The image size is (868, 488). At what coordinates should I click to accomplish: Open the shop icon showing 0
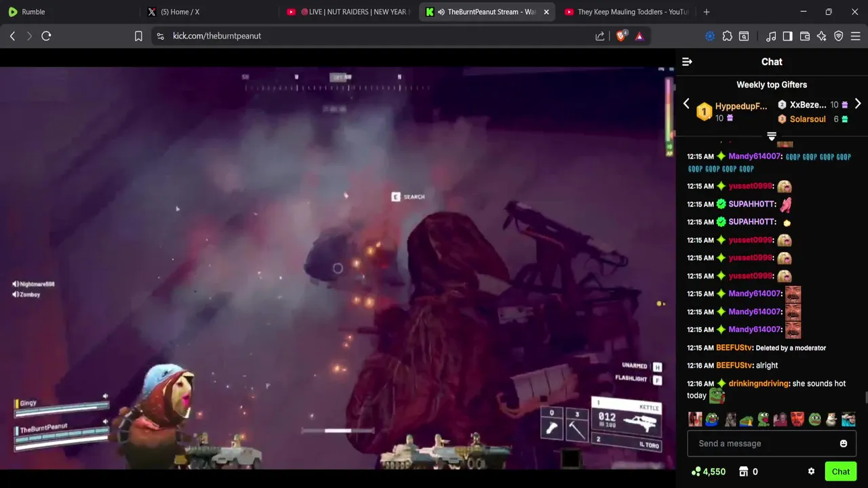click(748, 472)
